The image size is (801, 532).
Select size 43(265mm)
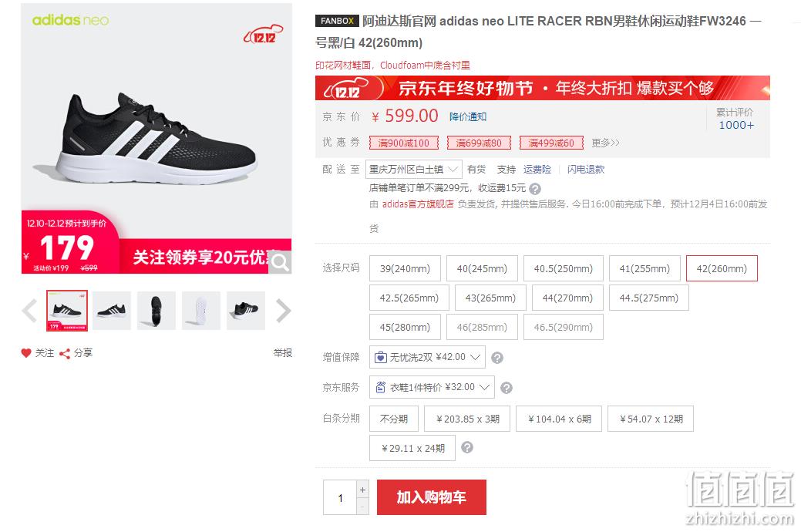click(490, 298)
